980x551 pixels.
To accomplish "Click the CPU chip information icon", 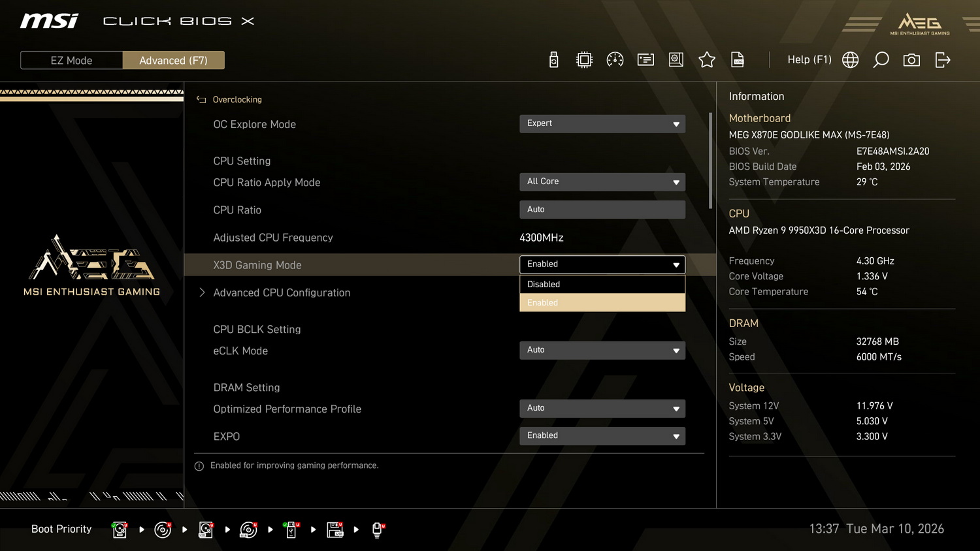I will coord(584,59).
